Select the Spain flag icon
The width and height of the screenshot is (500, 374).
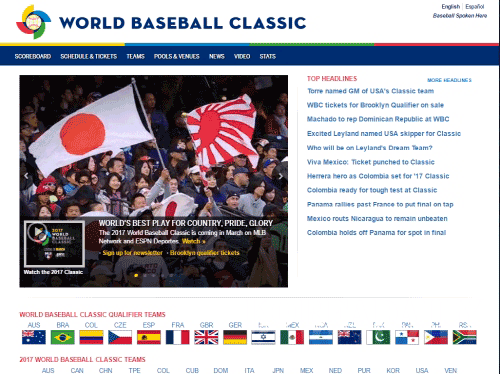149,337
